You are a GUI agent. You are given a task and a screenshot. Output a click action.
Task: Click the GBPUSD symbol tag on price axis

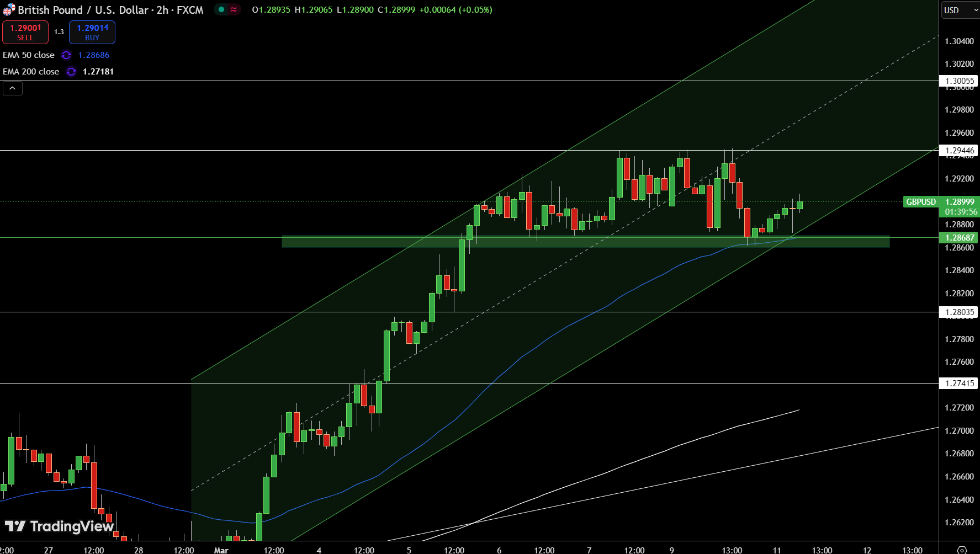pos(920,202)
